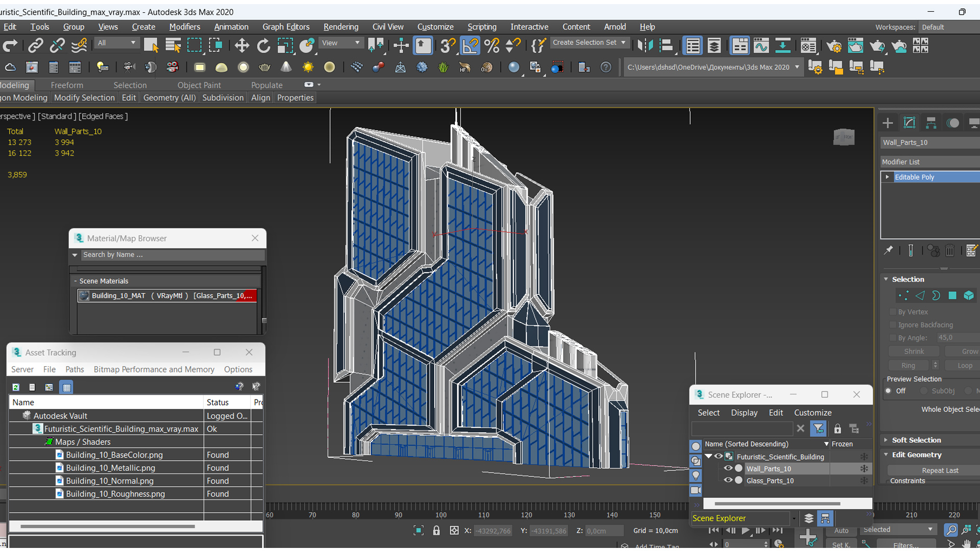Activate Select and Rotate tool

point(263,46)
